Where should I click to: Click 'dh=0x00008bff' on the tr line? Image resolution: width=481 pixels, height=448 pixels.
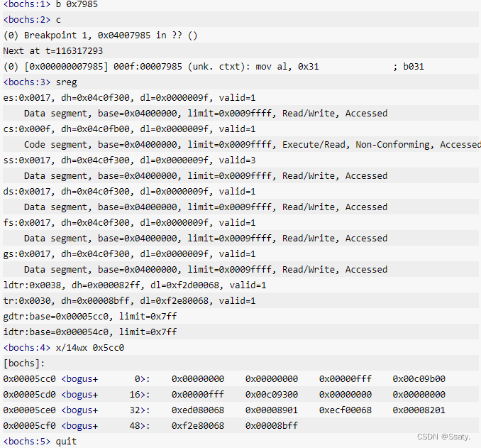tap(95, 300)
